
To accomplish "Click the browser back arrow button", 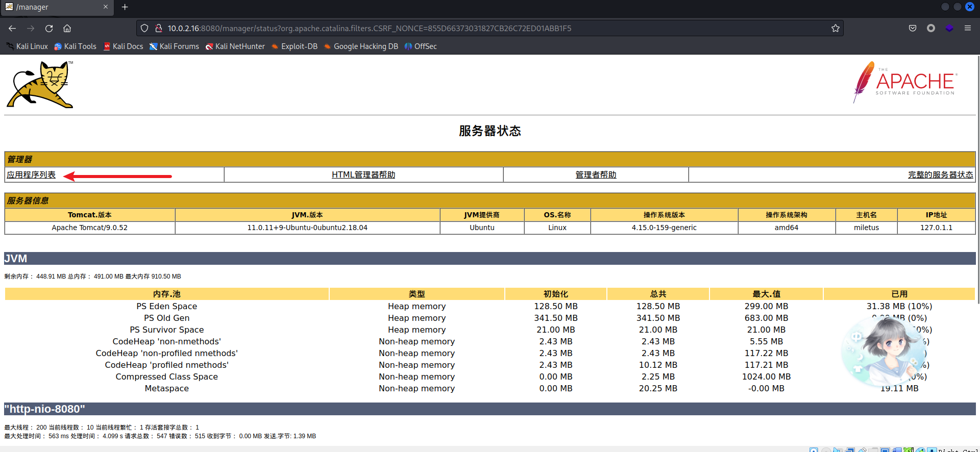I will (x=12, y=29).
